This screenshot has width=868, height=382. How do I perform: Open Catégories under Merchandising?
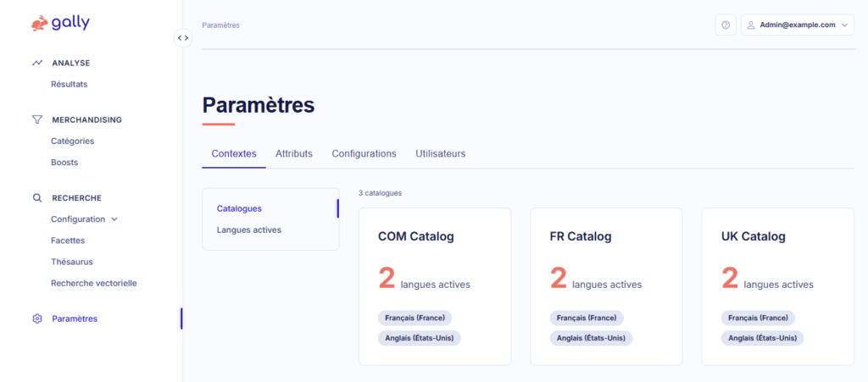tap(72, 141)
